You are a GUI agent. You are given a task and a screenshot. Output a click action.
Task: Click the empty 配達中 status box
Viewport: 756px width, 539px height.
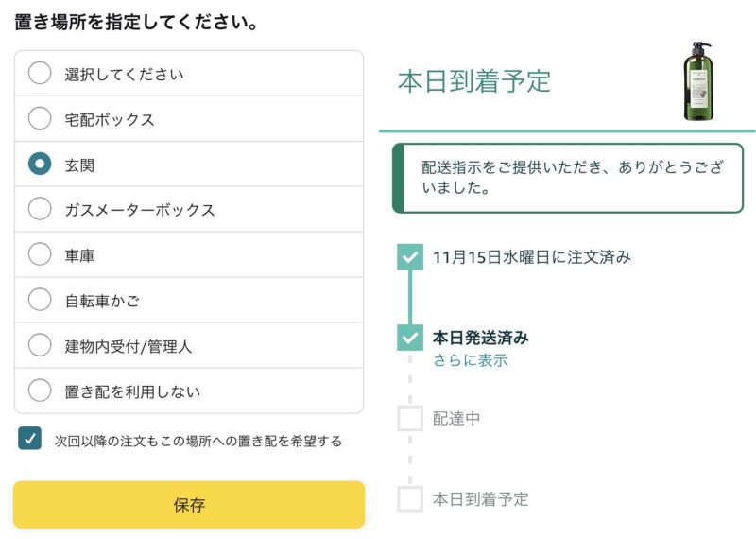pos(410,418)
